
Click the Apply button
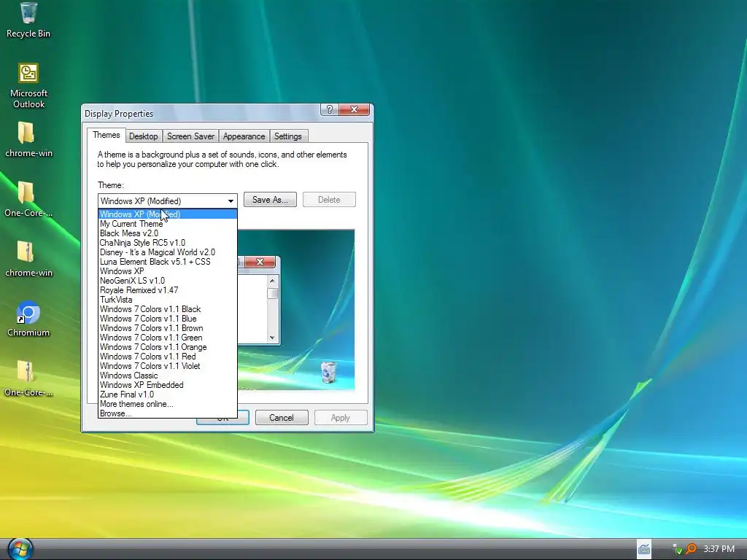click(x=341, y=418)
